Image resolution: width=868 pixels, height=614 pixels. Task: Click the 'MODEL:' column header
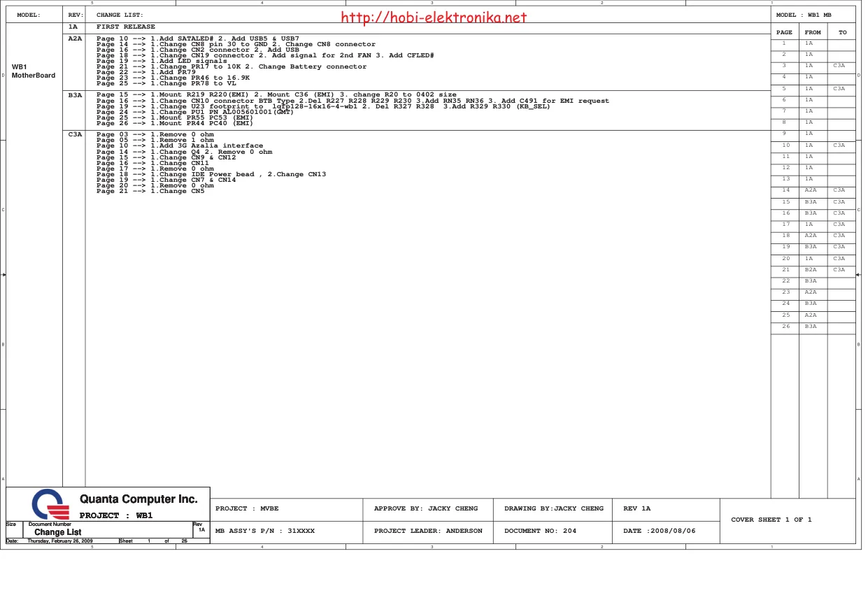coord(29,15)
